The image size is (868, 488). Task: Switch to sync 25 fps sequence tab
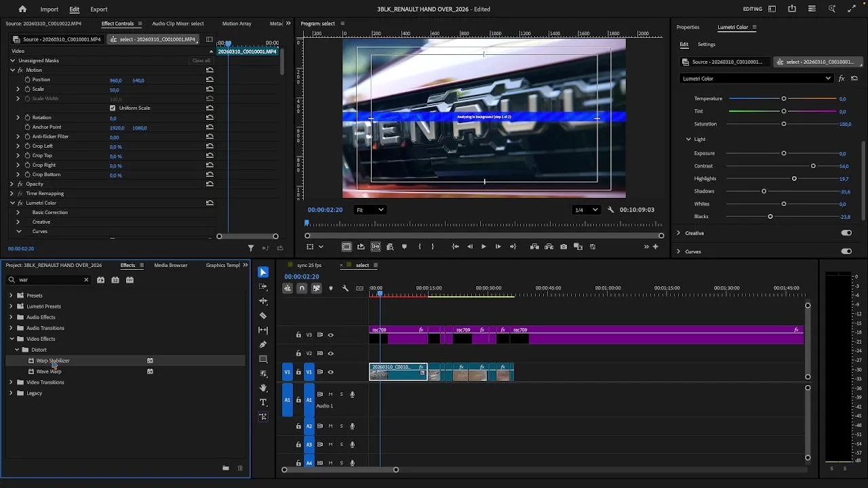pos(309,265)
